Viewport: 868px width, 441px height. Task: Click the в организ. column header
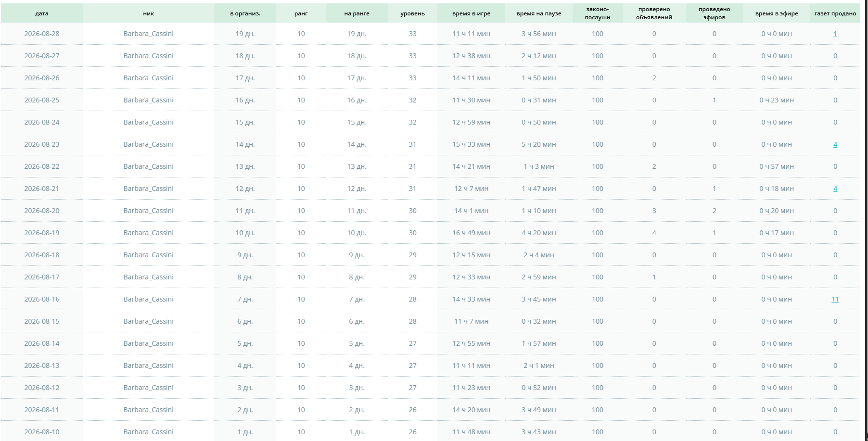[x=245, y=13]
